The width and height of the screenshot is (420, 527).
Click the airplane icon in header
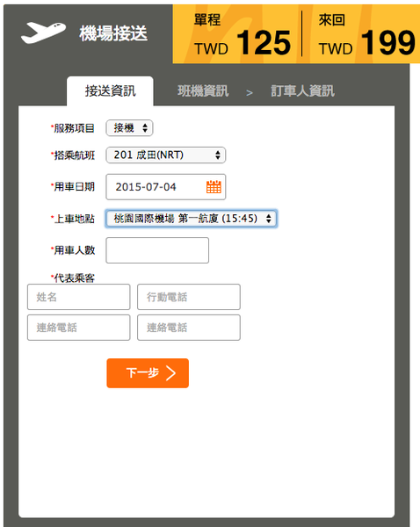point(43,32)
